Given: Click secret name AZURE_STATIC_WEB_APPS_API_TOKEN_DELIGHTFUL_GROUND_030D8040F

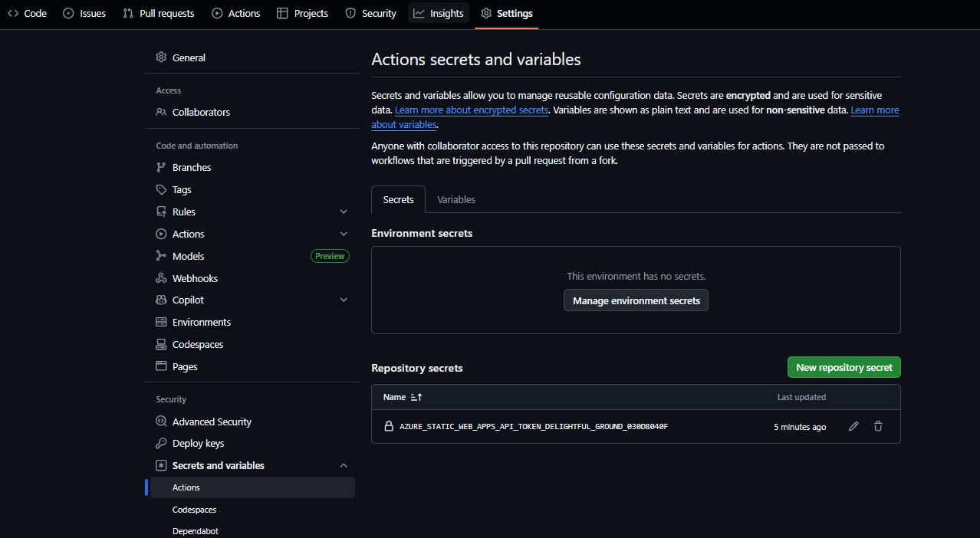Looking at the screenshot, I should [x=534, y=426].
